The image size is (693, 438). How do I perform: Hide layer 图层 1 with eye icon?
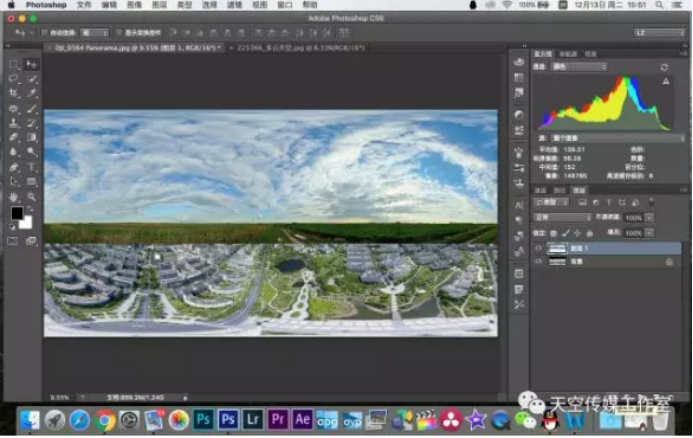tap(539, 248)
